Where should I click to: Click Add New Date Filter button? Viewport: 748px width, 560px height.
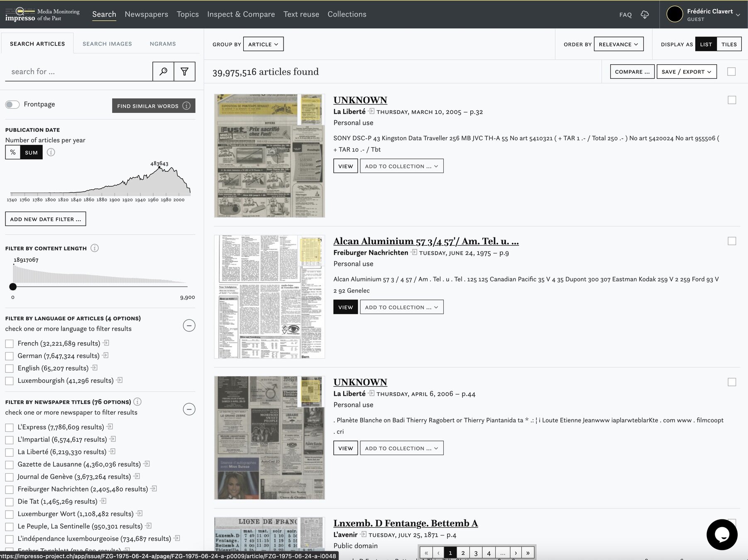point(46,219)
